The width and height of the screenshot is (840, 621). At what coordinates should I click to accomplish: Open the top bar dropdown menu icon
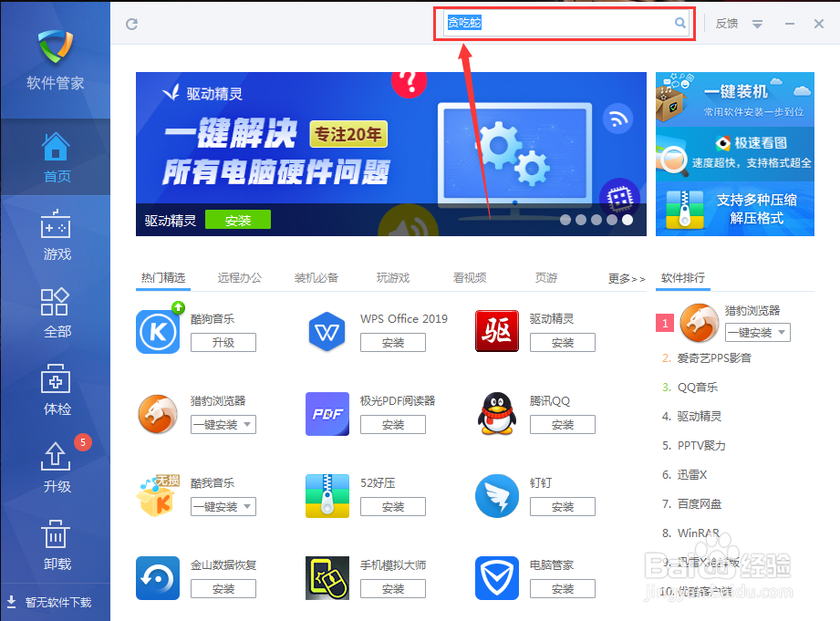point(757,24)
